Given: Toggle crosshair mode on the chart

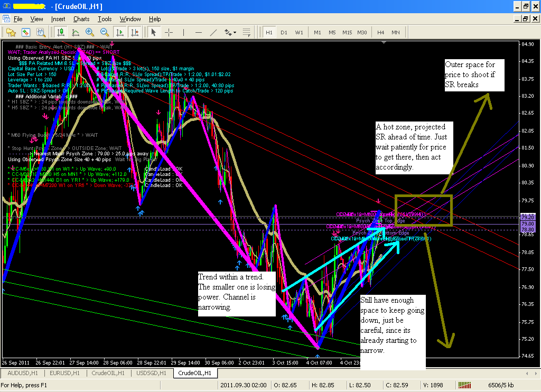Looking at the screenshot, I should 167,32.
